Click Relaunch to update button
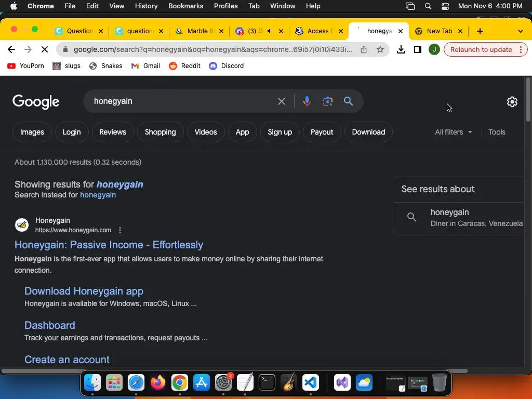The image size is (532, 399). tap(481, 49)
